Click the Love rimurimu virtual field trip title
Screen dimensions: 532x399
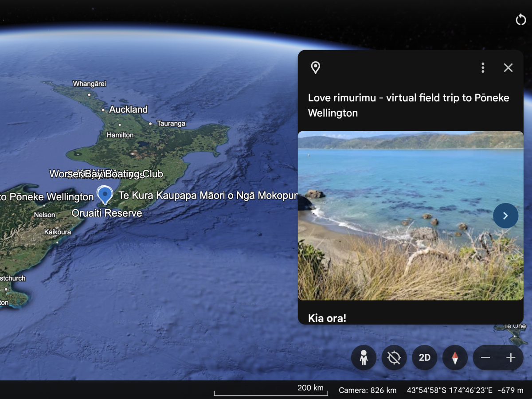click(409, 105)
